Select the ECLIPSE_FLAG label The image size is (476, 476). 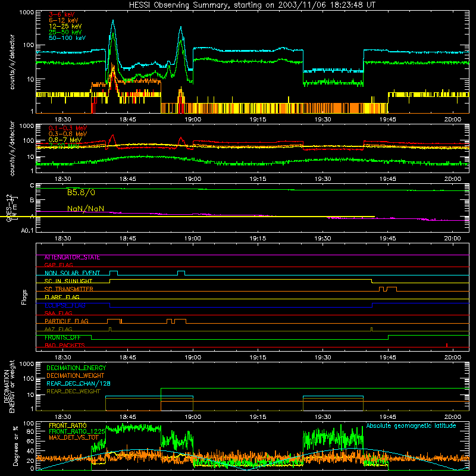click(x=65, y=305)
